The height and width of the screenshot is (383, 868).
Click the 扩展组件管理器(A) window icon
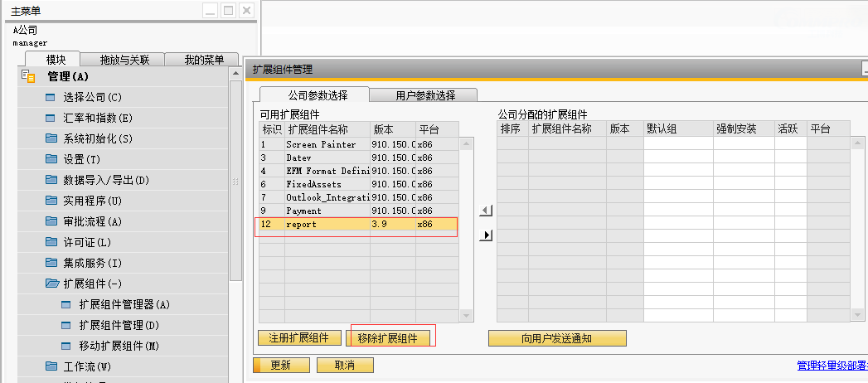click(65, 304)
